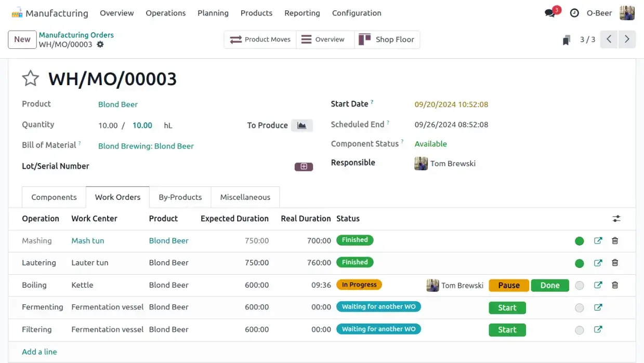
Task: Go to next manufacturing order record
Action: pyautogui.click(x=627, y=39)
